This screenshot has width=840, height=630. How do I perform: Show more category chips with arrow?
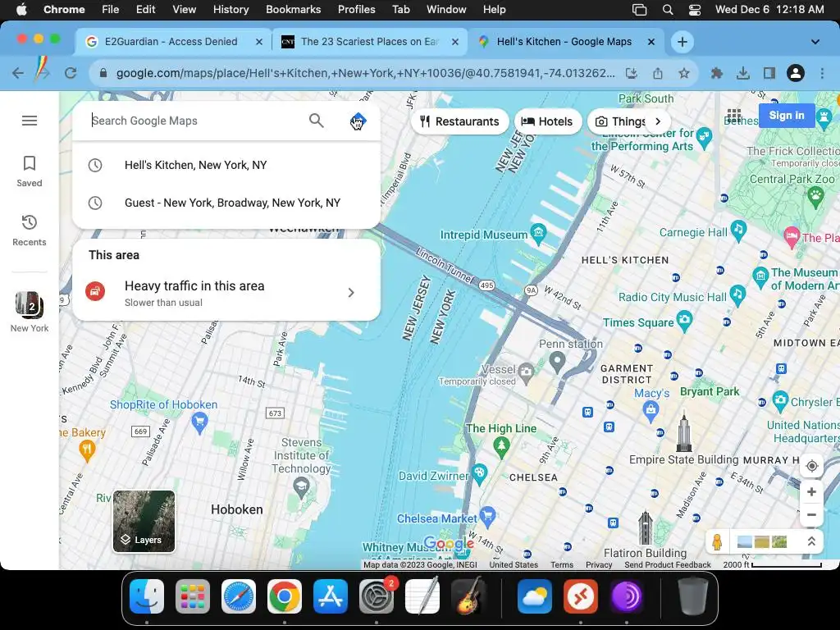point(658,121)
